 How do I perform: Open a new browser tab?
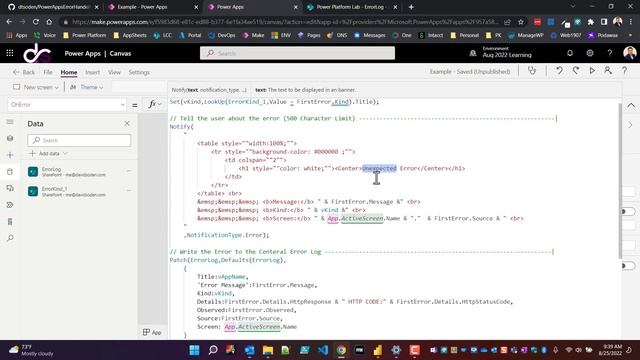[411, 7]
